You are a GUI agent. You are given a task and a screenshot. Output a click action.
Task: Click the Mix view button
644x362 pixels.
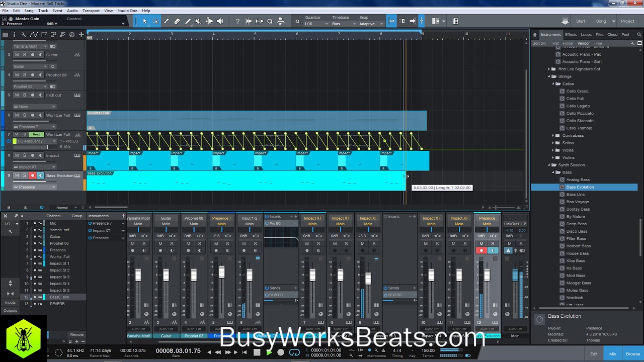[x=612, y=354]
